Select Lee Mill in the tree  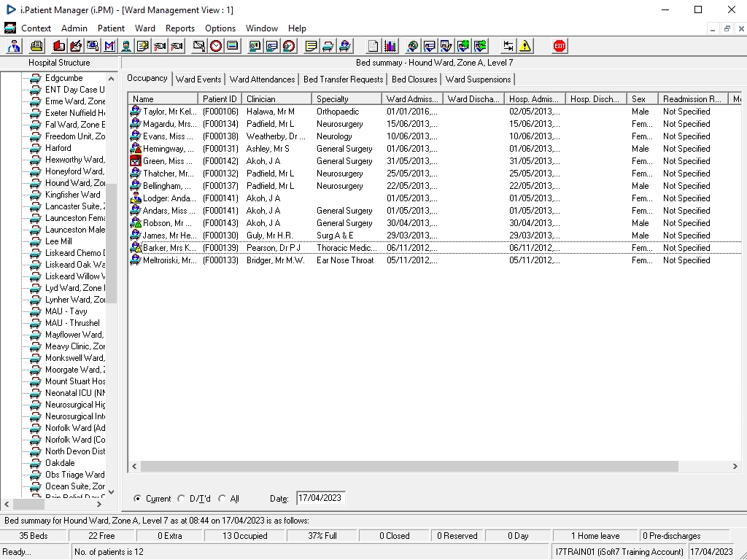58,241
